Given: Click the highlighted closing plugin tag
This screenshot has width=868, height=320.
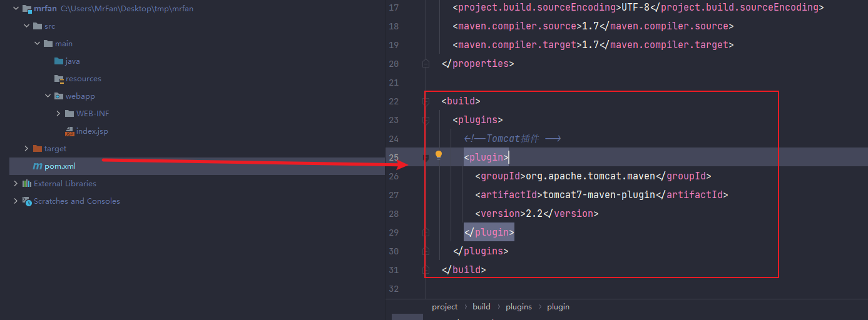Looking at the screenshot, I should click(489, 232).
